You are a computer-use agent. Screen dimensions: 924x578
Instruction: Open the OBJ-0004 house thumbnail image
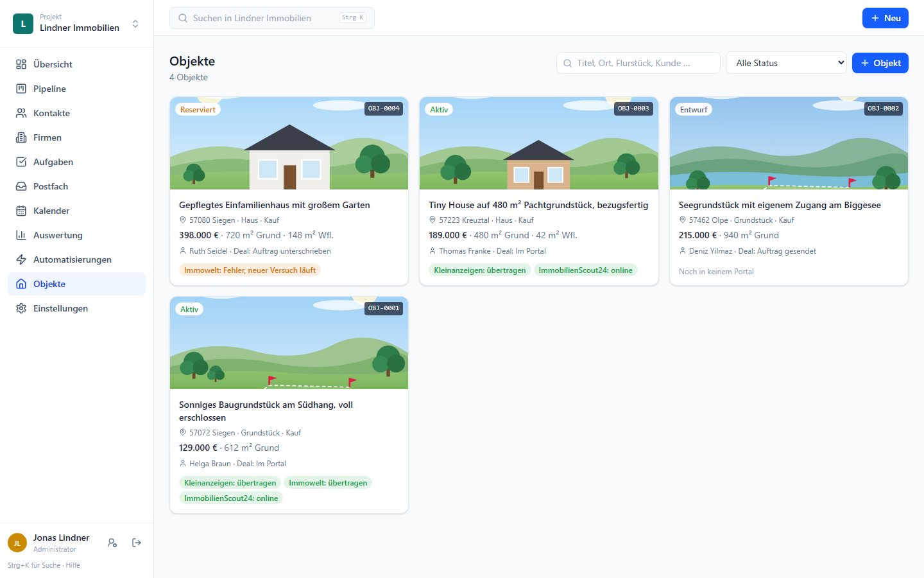click(x=289, y=143)
